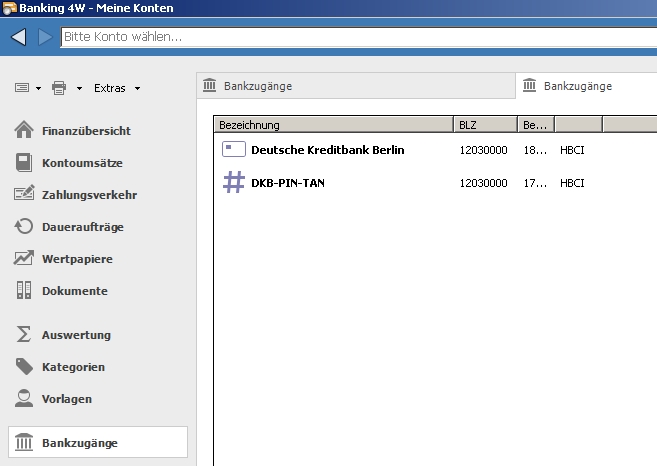
Task: Click the Auswertung sigma icon
Action: tap(23, 334)
